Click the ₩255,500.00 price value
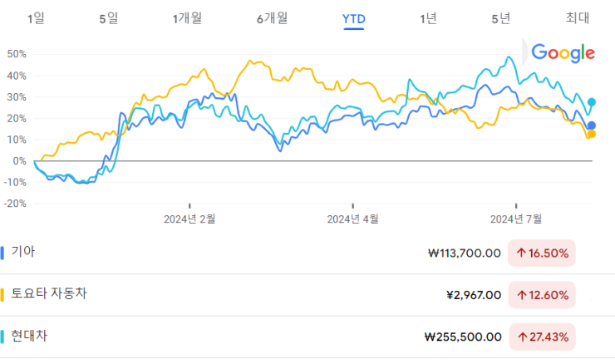The image size is (615, 364). tap(463, 337)
